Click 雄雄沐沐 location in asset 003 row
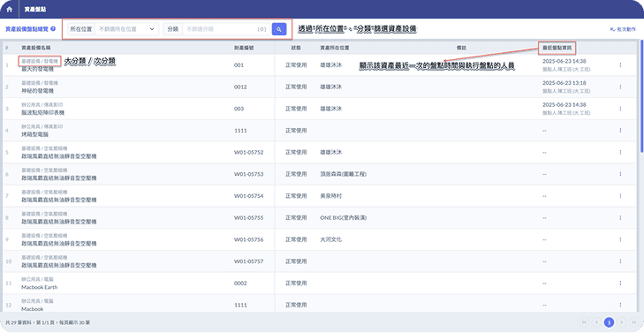 click(330, 109)
